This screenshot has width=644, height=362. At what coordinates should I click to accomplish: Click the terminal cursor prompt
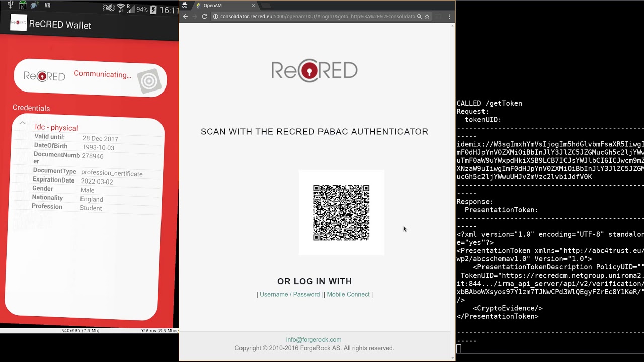pos(459,349)
